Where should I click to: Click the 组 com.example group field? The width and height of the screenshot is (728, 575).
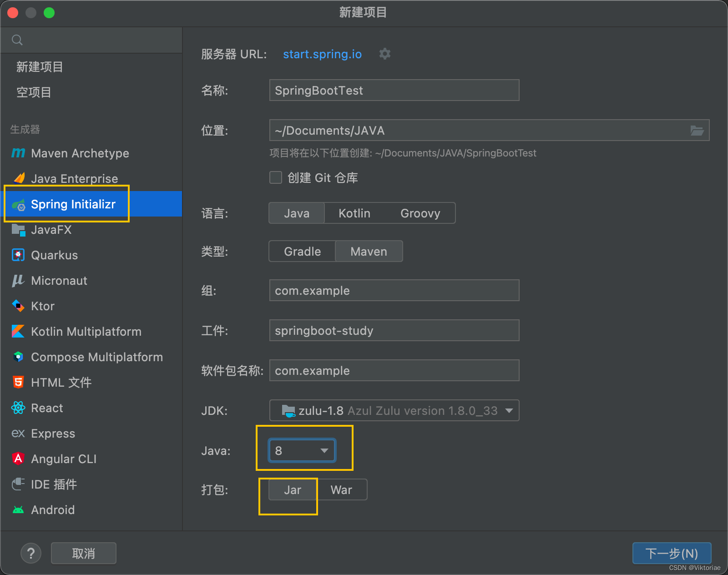point(394,290)
